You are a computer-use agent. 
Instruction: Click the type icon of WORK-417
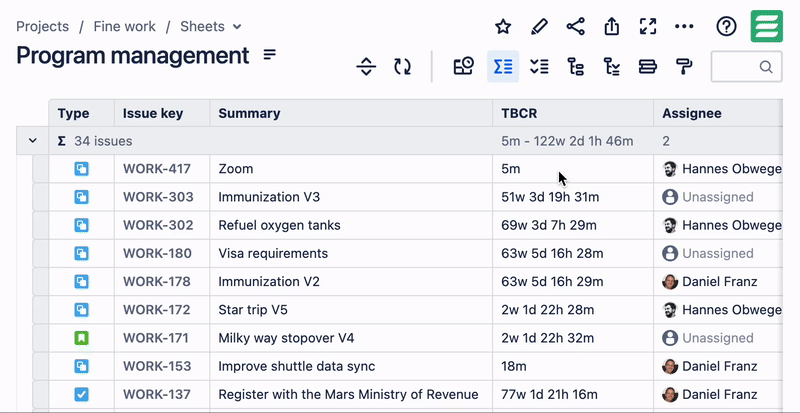pyautogui.click(x=82, y=169)
